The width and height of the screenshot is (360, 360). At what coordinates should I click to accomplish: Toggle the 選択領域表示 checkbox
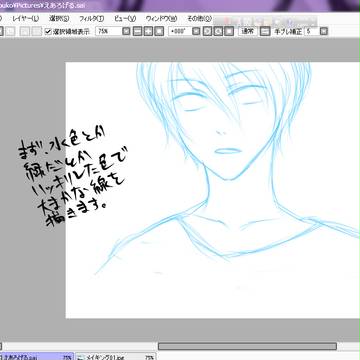click(x=48, y=32)
